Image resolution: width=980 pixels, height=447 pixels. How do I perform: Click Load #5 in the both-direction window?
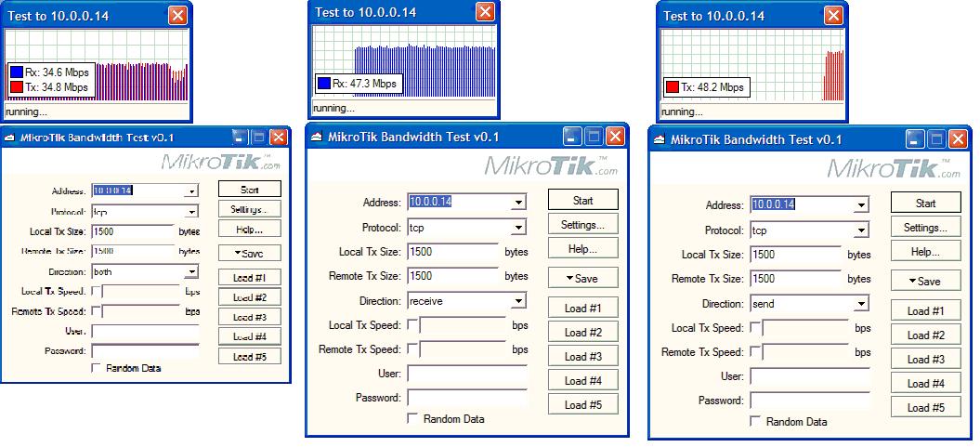click(x=249, y=356)
